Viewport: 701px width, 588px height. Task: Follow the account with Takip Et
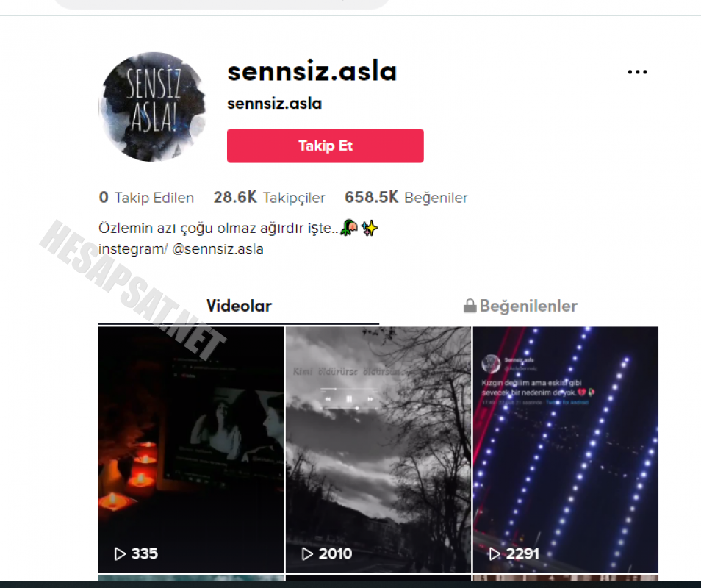[x=325, y=146]
